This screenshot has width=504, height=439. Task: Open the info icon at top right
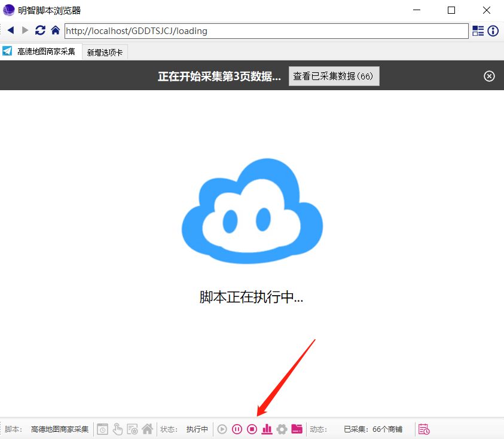[x=493, y=31]
